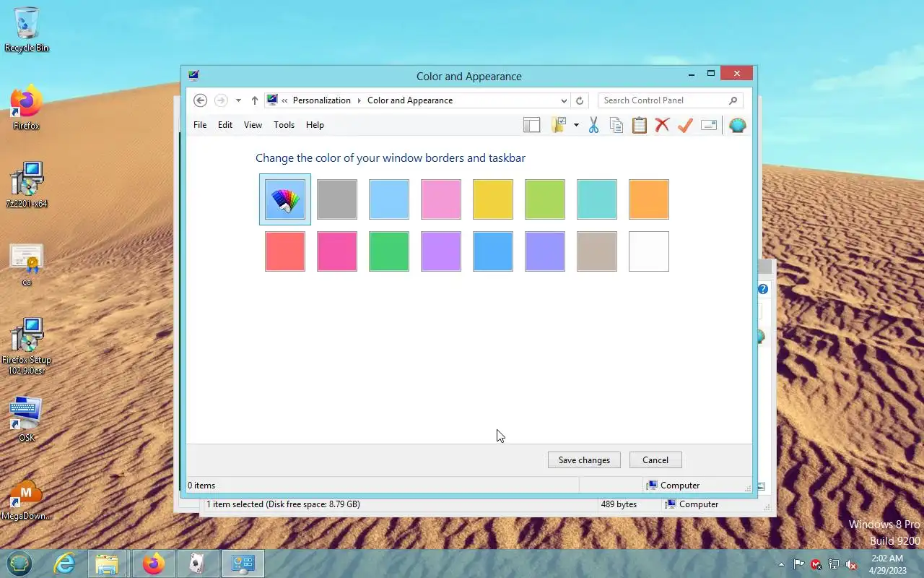Click the scissors Cut icon
924x578 pixels.
(x=593, y=125)
